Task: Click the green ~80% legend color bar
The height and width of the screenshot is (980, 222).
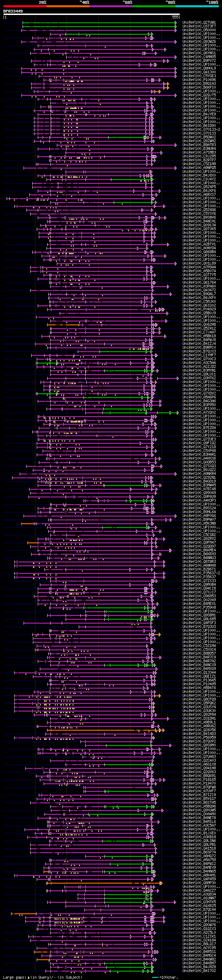Action: point(154,6)
